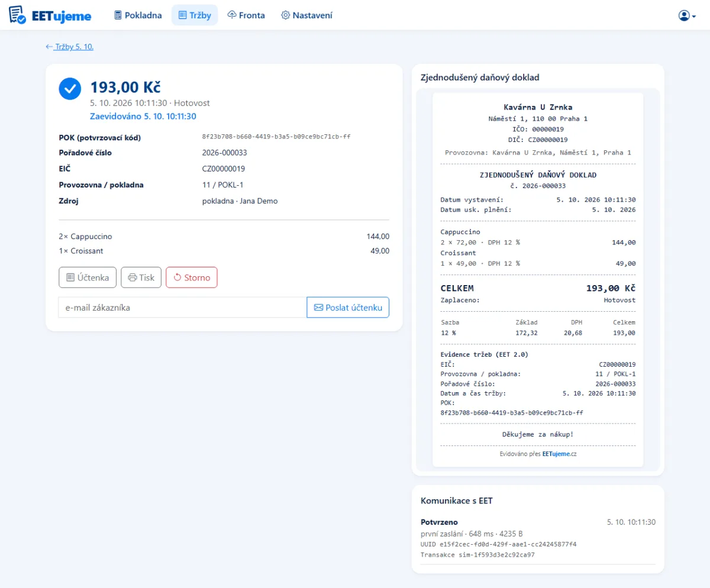Switch to the Fronta page
This screenshot has height=588, width=710.
[246, 15]
